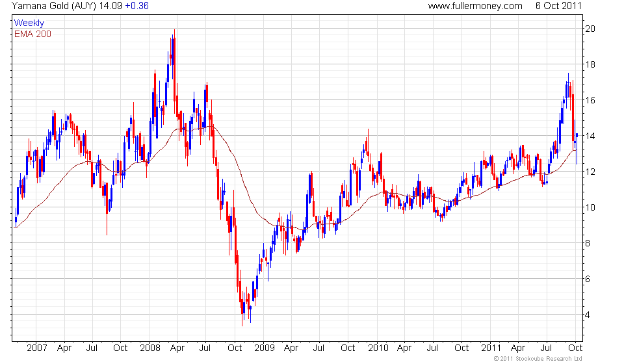The width and height of the screenshot is (637, 364).
Task: Click the 2011 year marker on time axis
Action: click(x=491, y=348)
